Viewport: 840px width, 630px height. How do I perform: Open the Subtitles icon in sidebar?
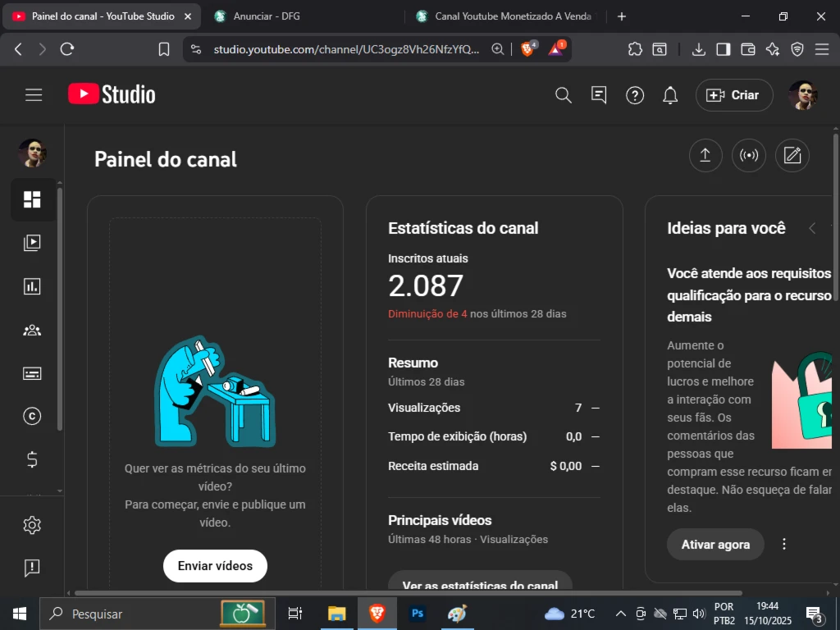32,373
